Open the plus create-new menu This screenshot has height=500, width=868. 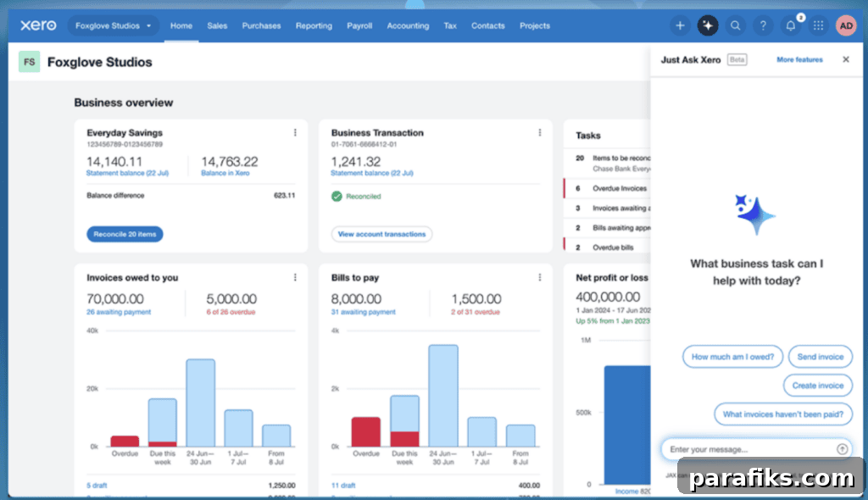coord(680,25)
